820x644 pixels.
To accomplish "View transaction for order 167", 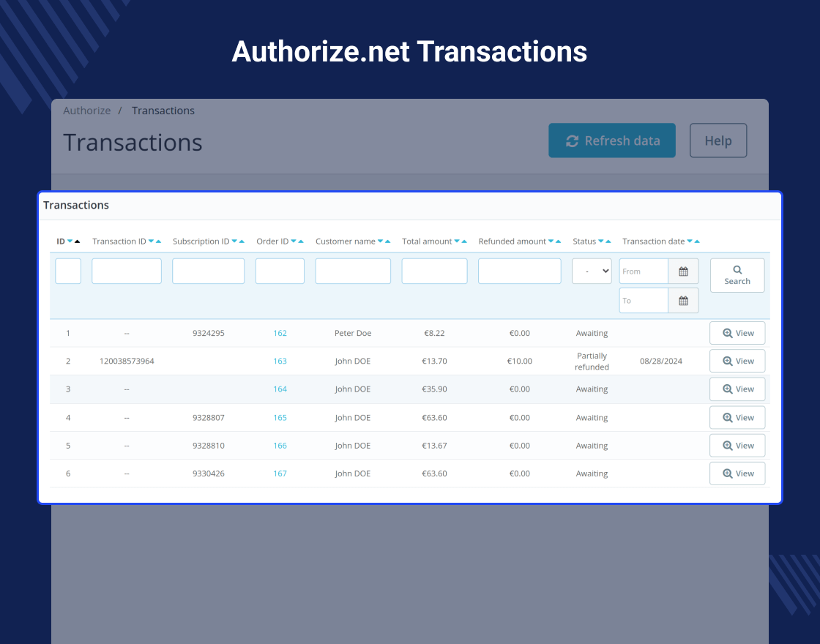I will (x=737, y=473).
